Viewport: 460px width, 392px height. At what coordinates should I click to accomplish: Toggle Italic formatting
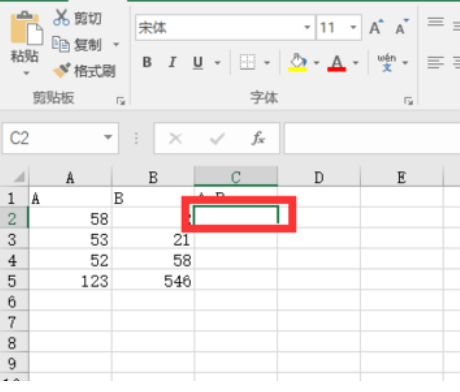tap(172, 62)
